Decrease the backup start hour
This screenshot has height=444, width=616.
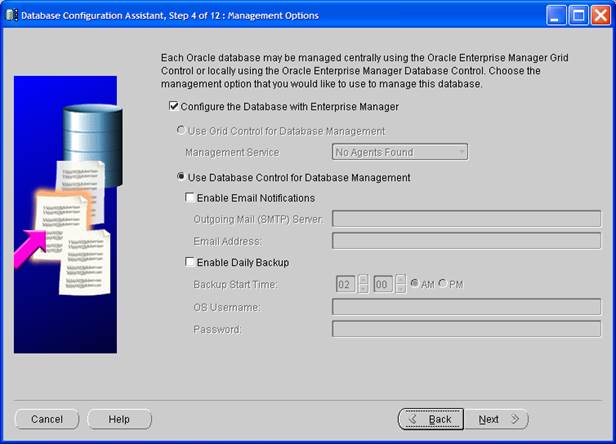363,289
